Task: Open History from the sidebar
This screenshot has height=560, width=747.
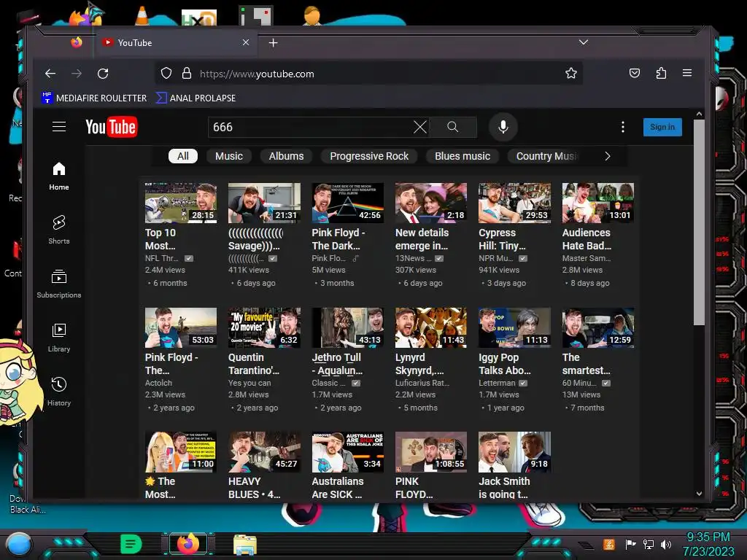Action: [x=59, y=392]
